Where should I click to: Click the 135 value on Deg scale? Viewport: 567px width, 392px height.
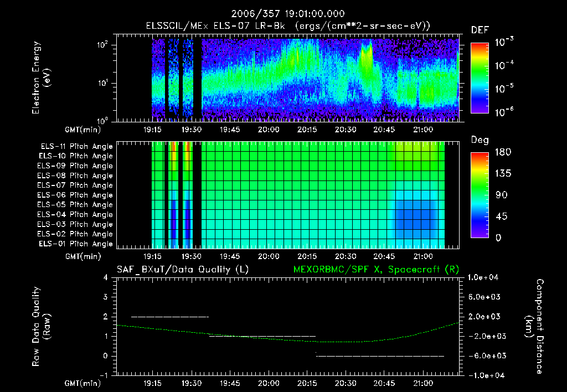coord(503,174)
